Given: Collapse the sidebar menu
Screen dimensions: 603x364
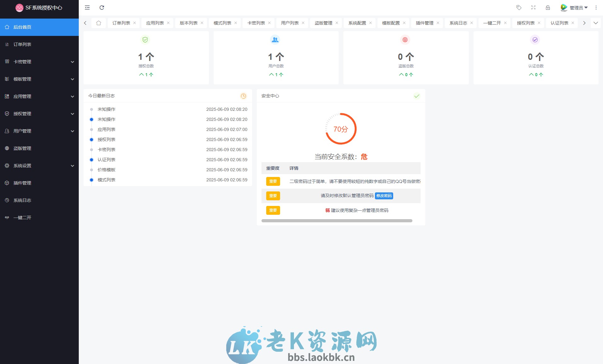Looking at the screenshot, I should 87,7.
